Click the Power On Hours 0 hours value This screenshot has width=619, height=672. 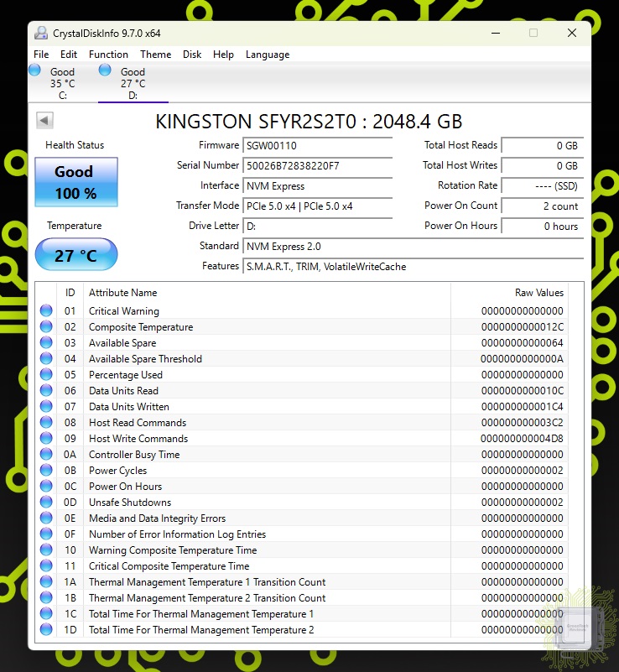(x=543, y=227)
